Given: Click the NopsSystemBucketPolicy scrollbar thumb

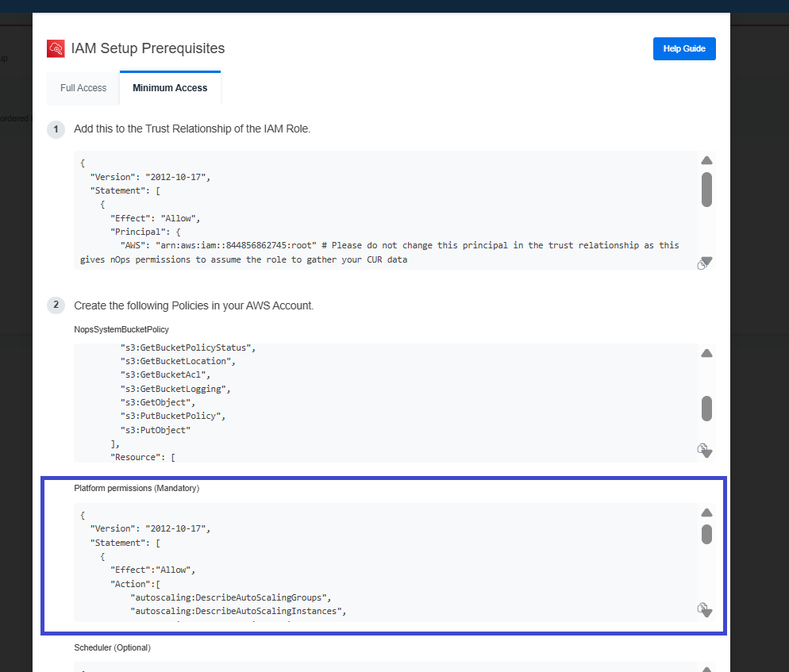Looking at the screenshot, I should (706, 409).
